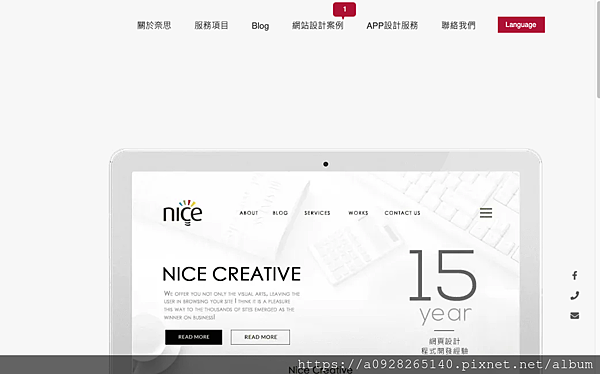Click the red notification badge 1
Image resolution: width=600 pixels, height=374 pixels.
[x=344, y=10]
